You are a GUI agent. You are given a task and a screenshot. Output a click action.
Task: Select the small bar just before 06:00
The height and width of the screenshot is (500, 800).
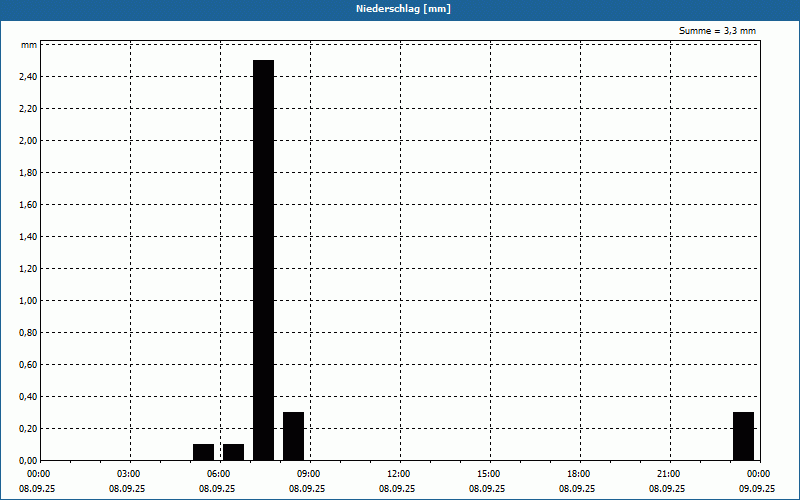coord(204,452)
